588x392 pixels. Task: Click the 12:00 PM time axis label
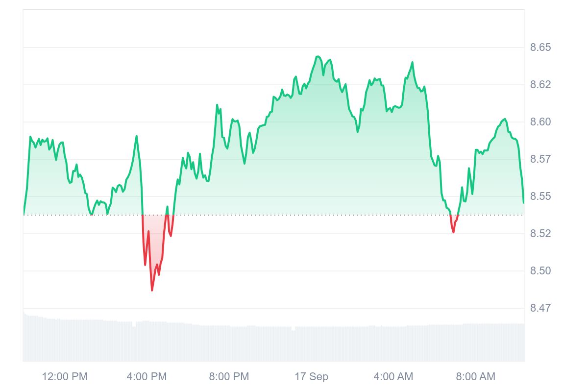click(x=65, y=377)
